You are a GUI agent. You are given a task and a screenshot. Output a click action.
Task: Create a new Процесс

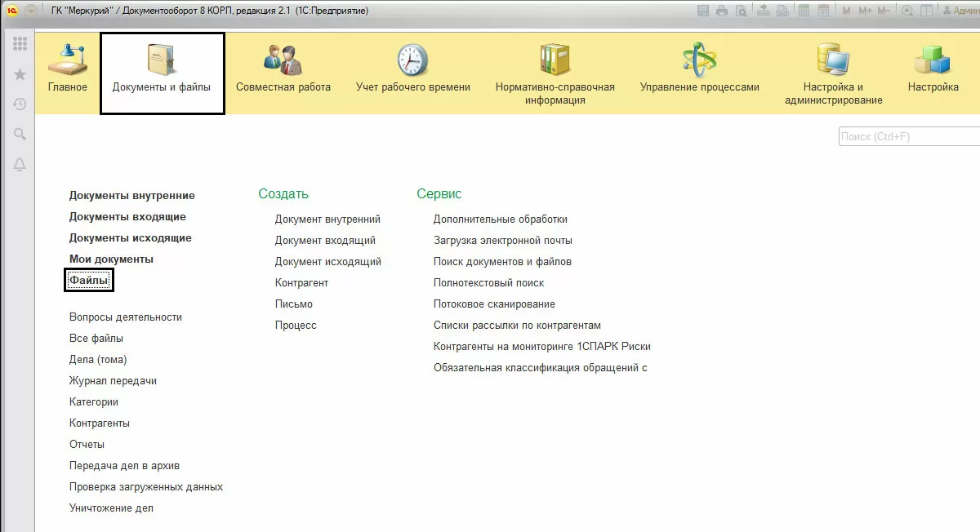296,326
